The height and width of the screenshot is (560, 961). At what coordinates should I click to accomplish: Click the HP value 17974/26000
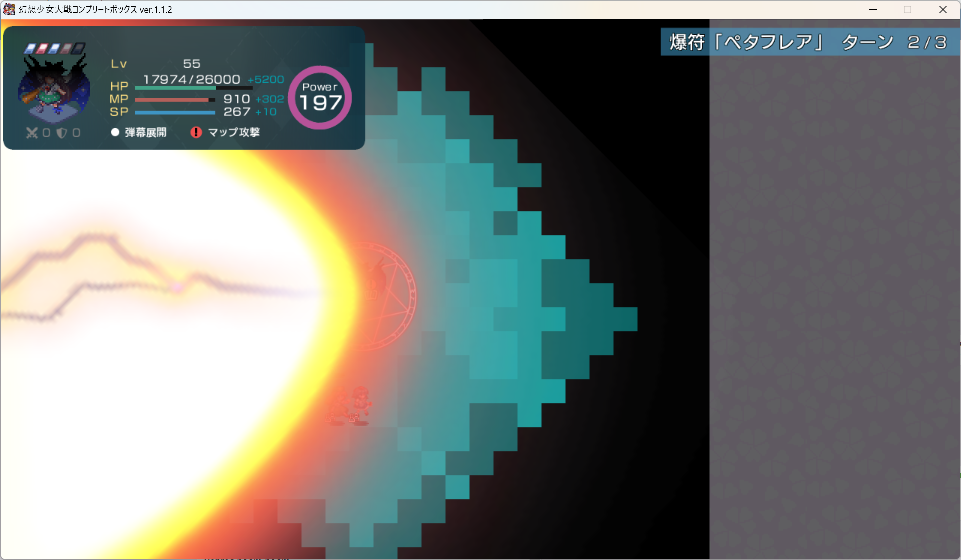click(192, 79)
